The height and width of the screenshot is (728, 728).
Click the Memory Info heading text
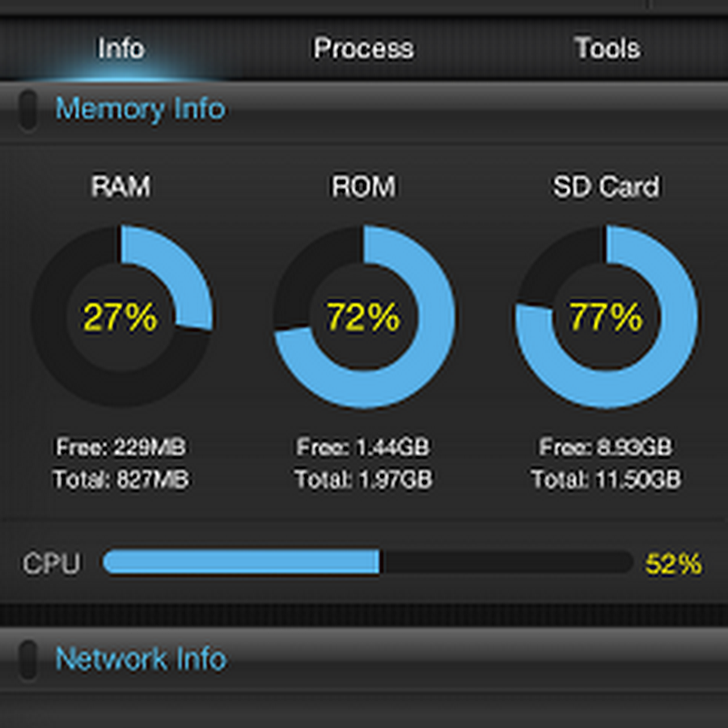[x=140, y=109]
